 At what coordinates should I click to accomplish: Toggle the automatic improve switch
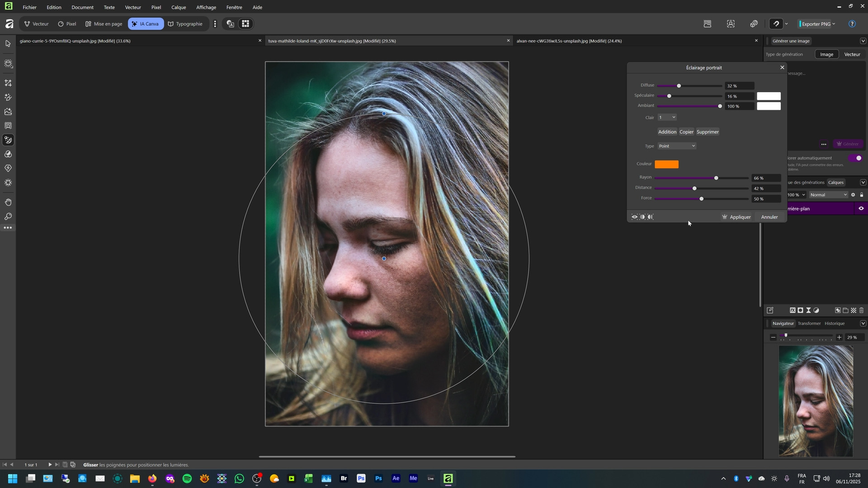855,158
